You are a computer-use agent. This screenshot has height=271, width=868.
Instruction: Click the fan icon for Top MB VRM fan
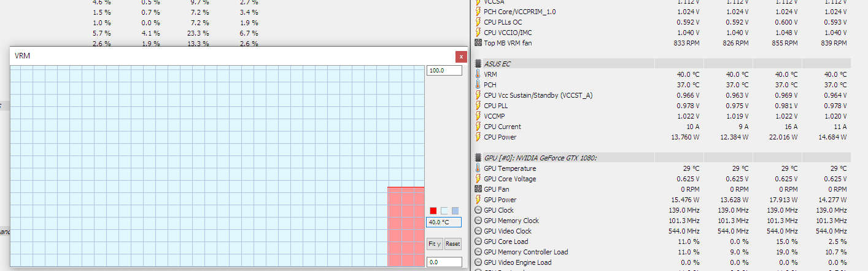(x=478, y=43)
